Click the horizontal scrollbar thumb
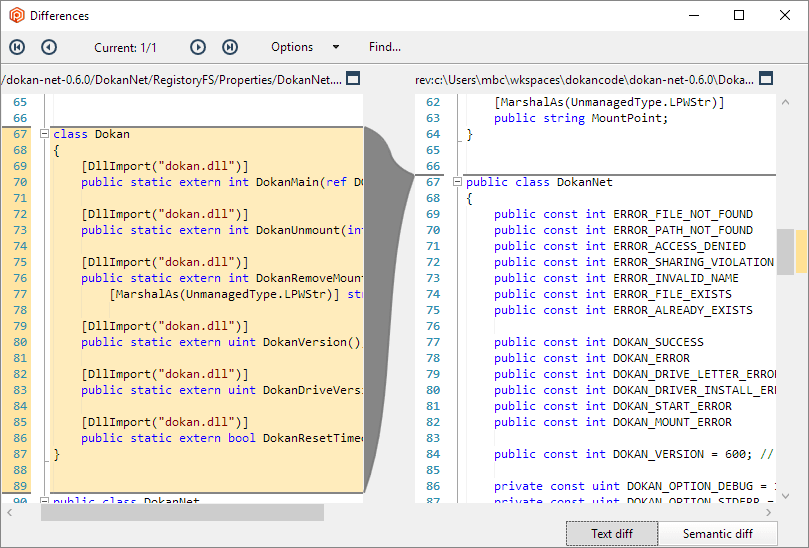 182,512
